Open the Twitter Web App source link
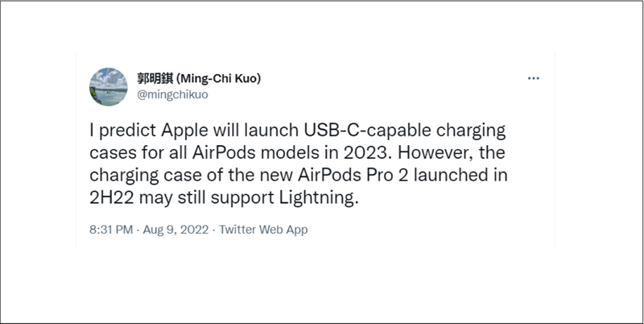Screen dimensions: 644x324 264,230
